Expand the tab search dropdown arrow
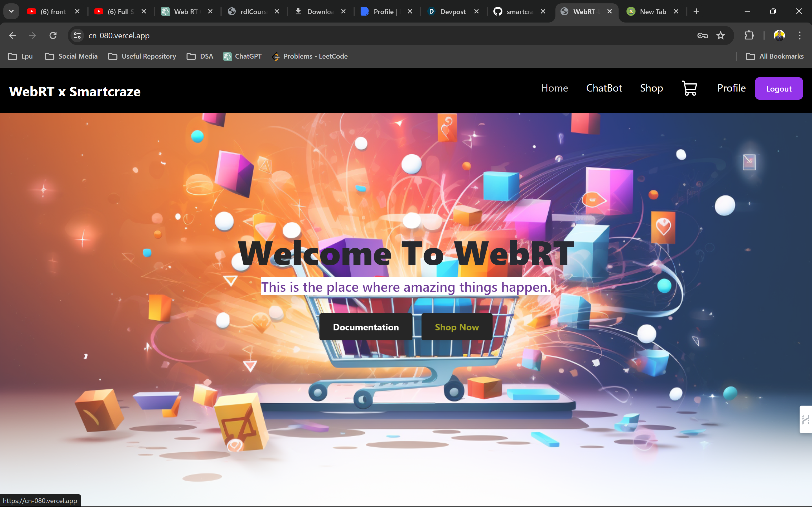This screenshot has width=812, height=507. click(11, 11)
